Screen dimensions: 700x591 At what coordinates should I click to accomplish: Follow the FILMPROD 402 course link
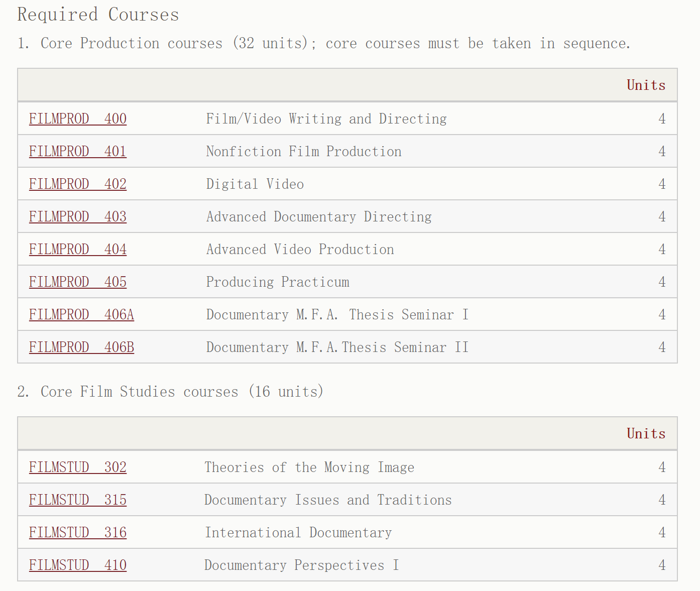(x=78, y=184)
